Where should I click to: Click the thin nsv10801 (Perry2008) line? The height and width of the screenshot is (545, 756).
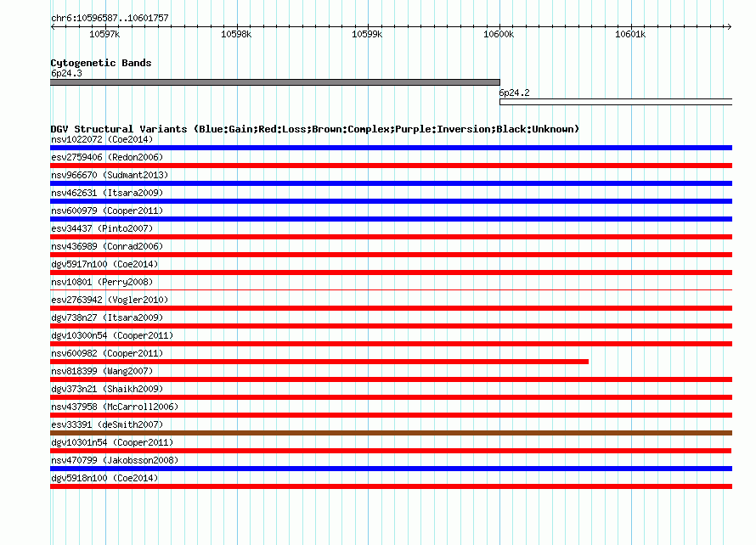coord(391,290)
